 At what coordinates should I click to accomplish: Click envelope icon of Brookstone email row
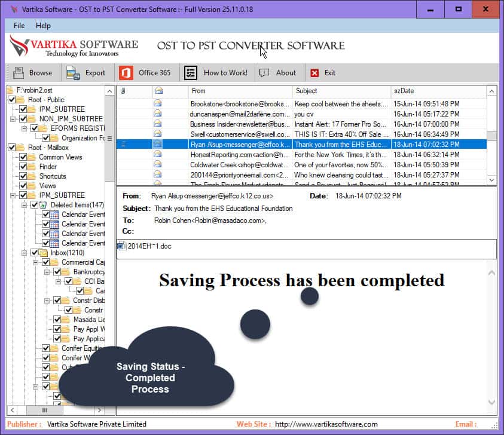pos(157,103)
